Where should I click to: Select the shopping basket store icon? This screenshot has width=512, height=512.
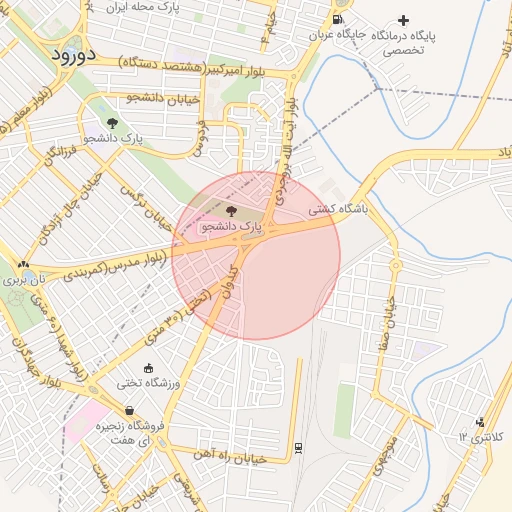130,411
